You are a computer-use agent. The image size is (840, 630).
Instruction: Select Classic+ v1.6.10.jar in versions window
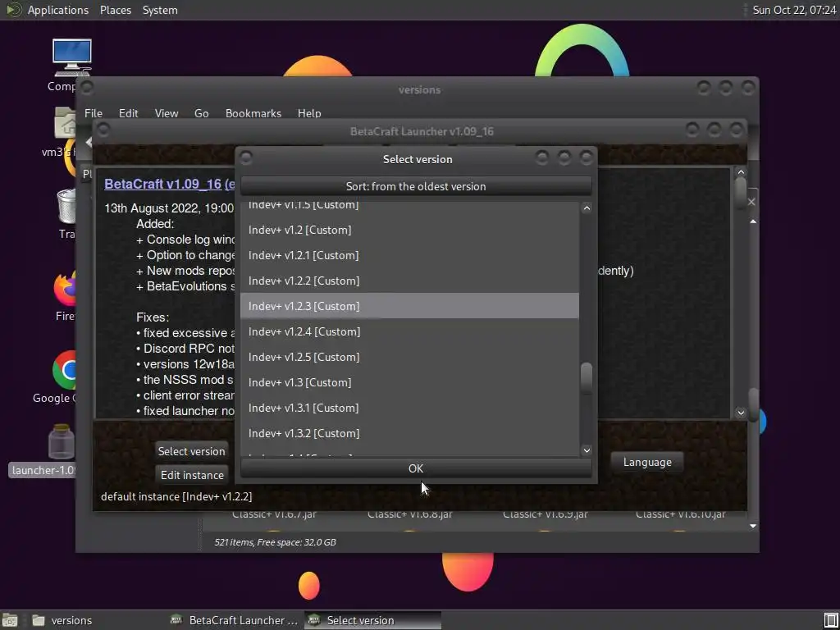click(x=680, y=514)
